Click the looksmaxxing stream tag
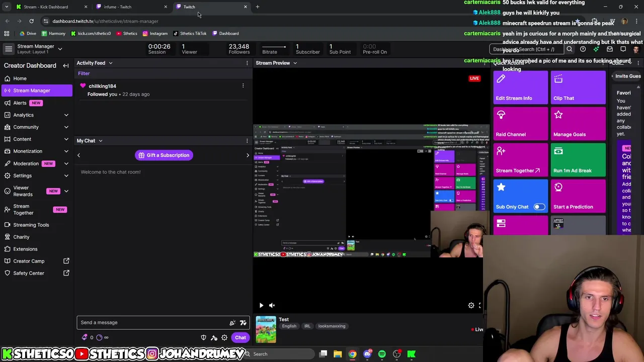644x362 pixels. (x=332, y=326)
